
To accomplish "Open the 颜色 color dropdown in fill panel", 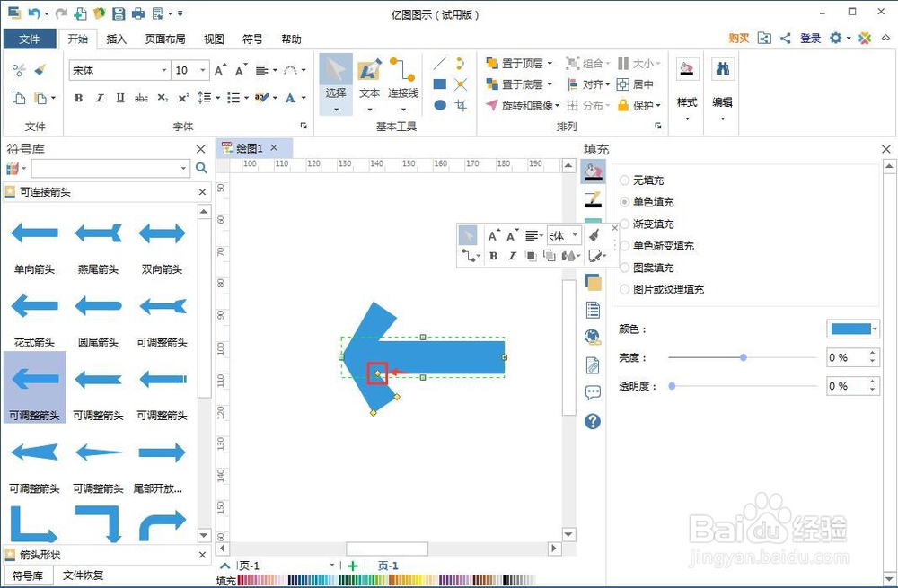I will [875, 328].
